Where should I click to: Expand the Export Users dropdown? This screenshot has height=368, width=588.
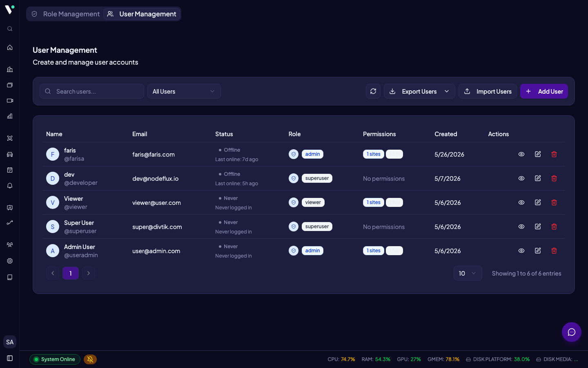coord(419,91)
